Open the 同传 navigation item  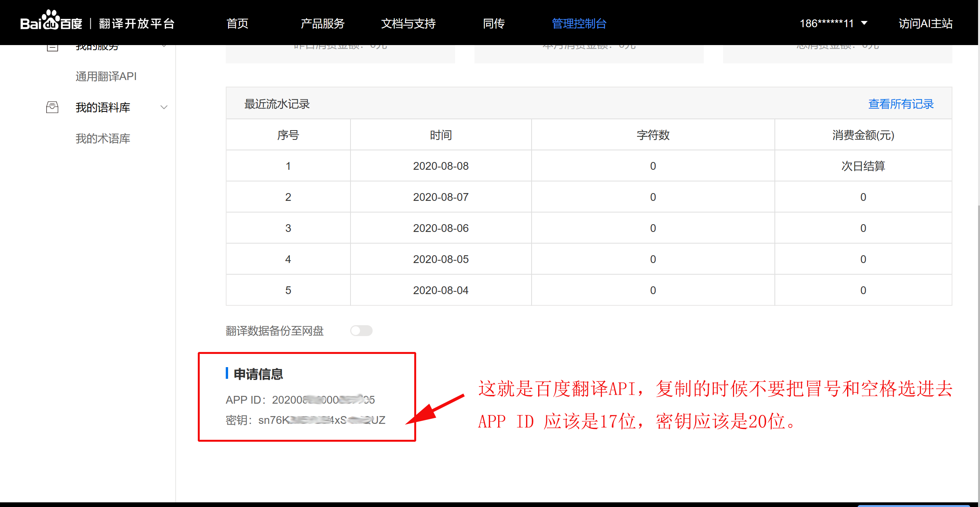click(493, 23)
